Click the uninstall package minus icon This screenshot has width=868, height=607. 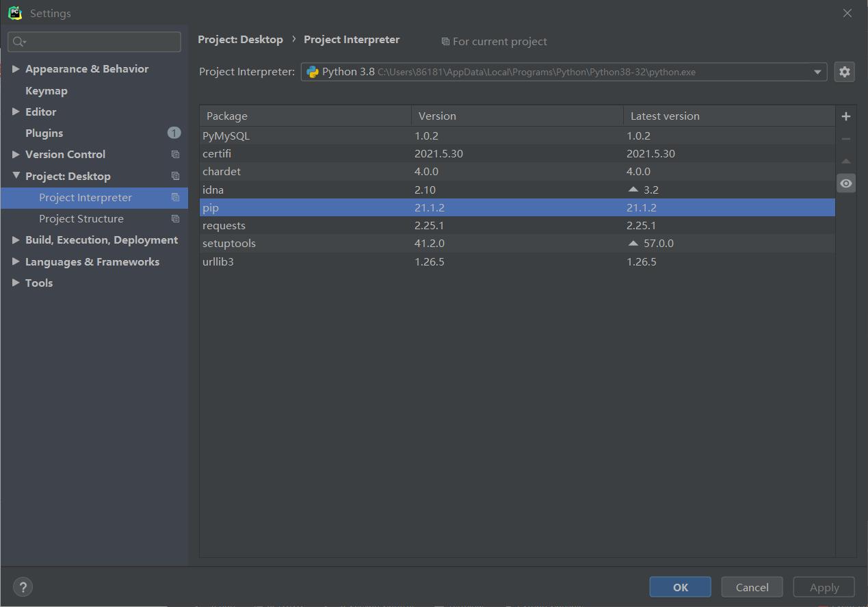[846, 139]
